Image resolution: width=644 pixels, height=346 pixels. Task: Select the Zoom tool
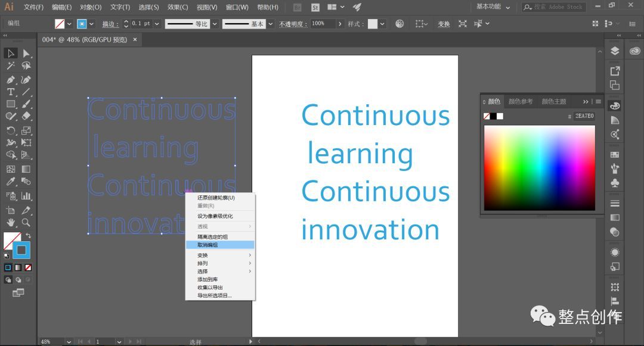[26, 223]
